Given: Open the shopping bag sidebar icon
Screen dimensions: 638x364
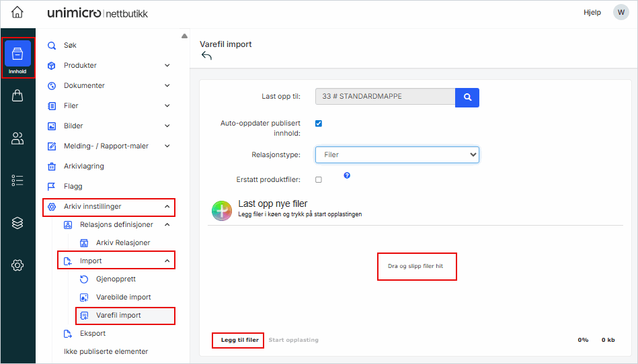Looking at the screenshot, I should pyautogui.click(x=17, y=96).
